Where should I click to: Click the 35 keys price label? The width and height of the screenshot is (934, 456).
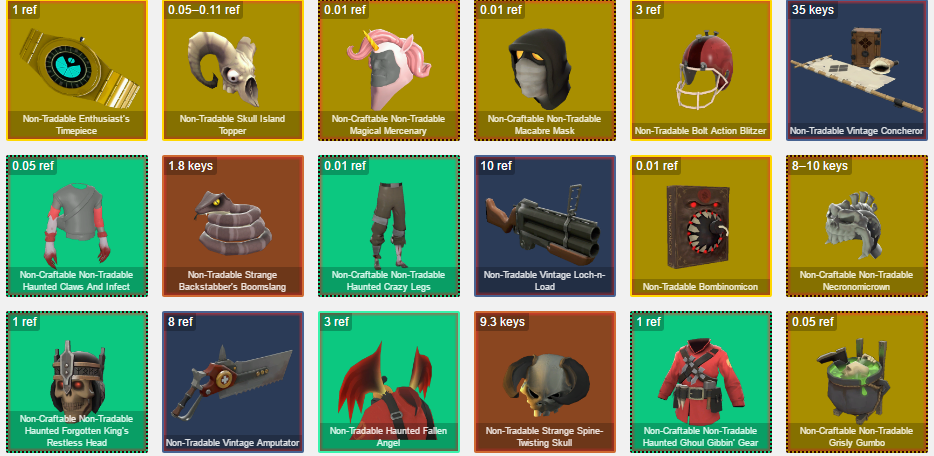(x=812, y=10)
